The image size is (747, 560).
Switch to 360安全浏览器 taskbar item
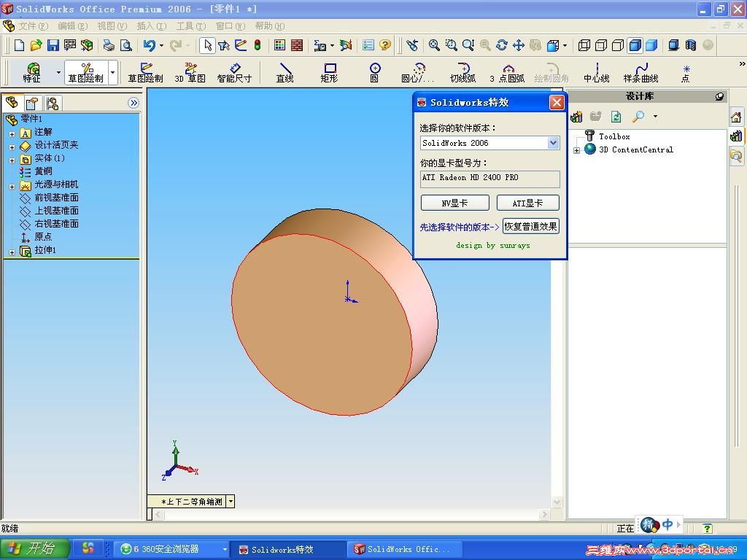point(172,549)
